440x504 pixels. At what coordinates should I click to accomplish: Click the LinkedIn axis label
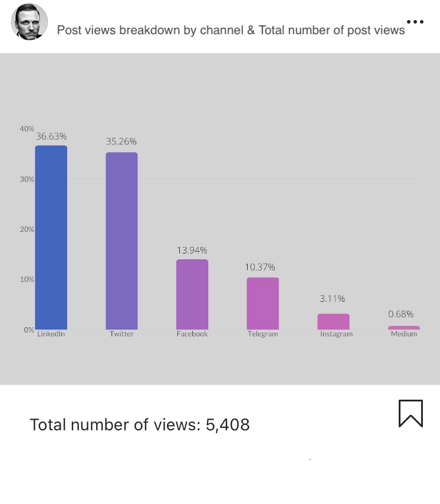click(51, 334)
